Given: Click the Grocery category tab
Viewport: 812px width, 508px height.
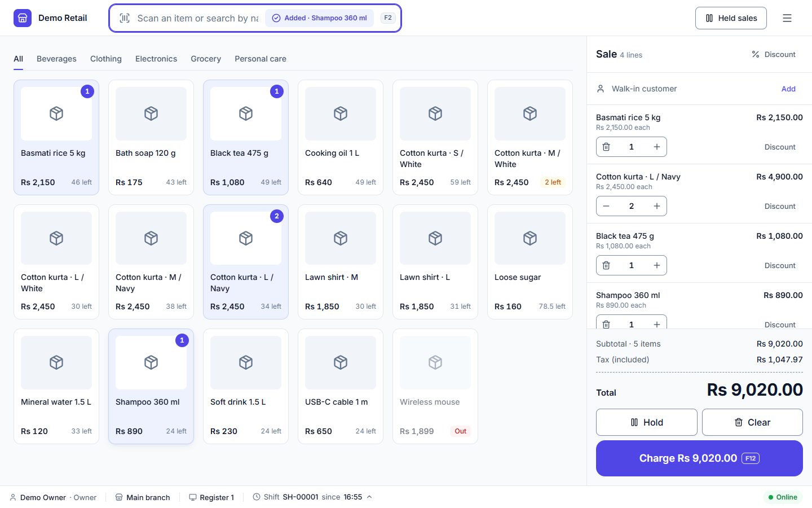Looking at the screenshot, I should point(206,59).
